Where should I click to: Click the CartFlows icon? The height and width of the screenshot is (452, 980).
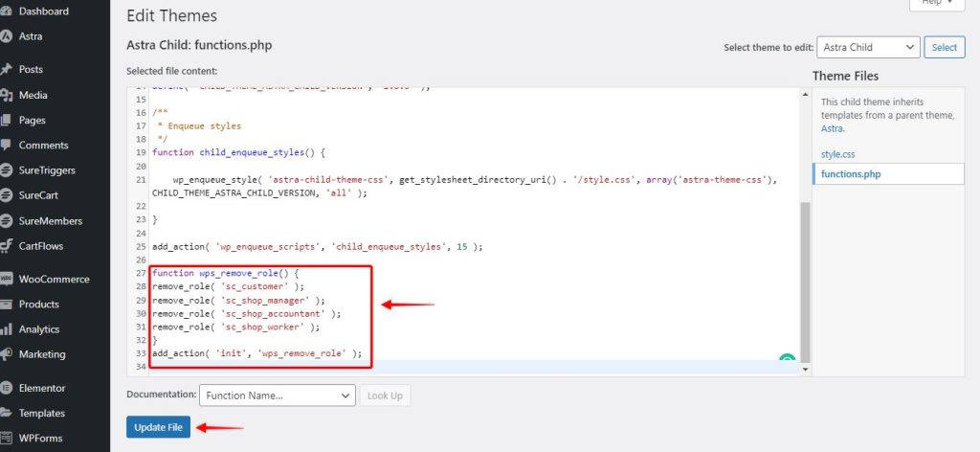coord(6,246)
